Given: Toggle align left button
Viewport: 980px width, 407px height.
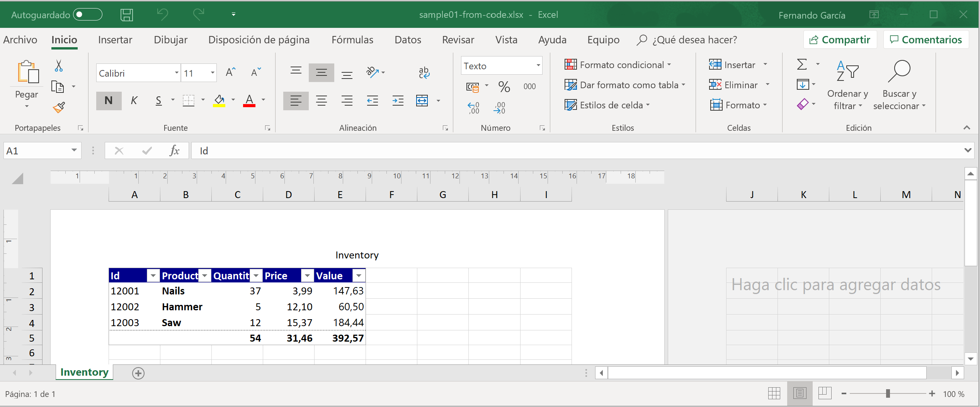Looking at the screenshot, I should (x=296, y=101).
